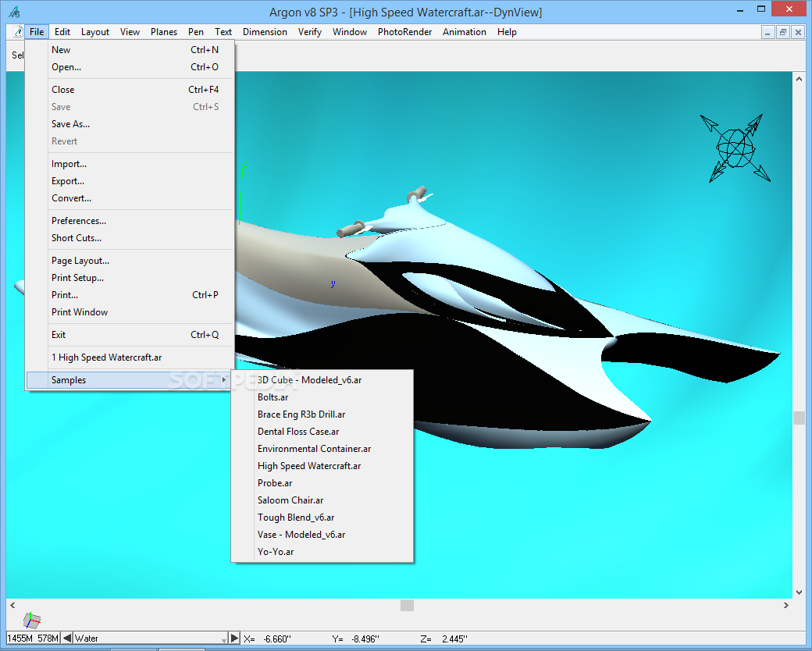Click vertical scrollbar up arrow

(799, 79)
